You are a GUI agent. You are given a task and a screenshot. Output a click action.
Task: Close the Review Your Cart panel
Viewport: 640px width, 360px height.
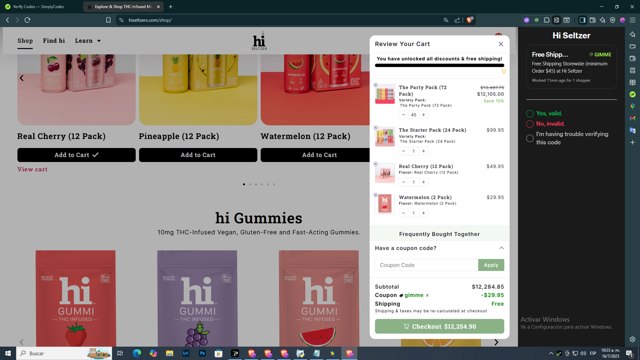[x=500, y=44]
